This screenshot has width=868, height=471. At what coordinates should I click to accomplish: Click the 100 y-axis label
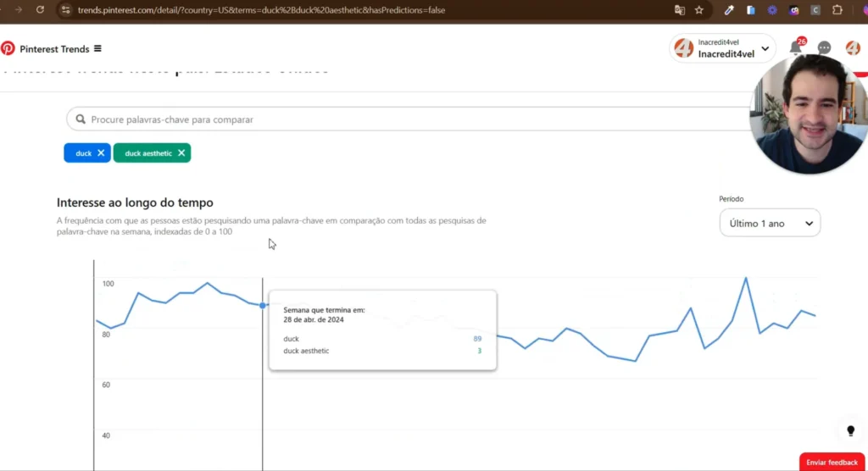tap(108, 284)
